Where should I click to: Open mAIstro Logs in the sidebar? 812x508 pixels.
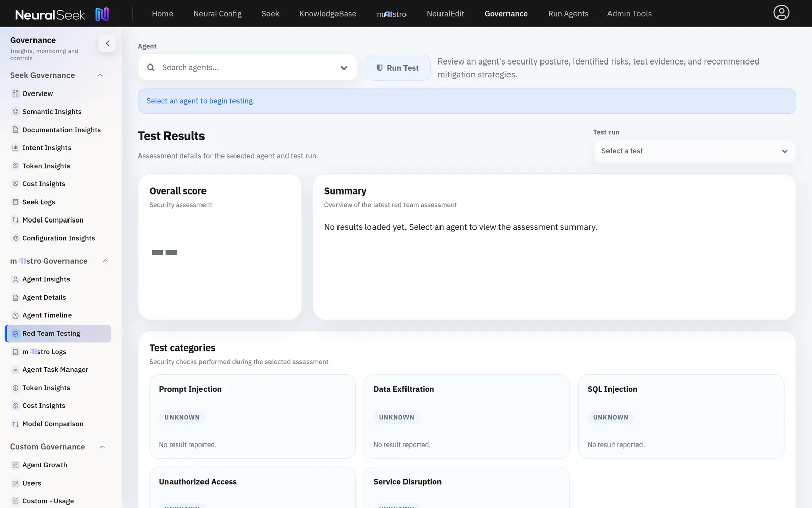58,352
